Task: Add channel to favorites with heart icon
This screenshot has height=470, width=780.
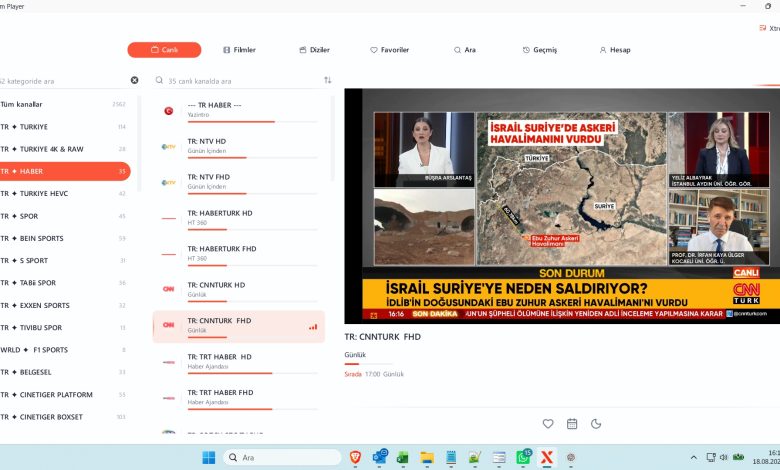Action: (548, 424)
